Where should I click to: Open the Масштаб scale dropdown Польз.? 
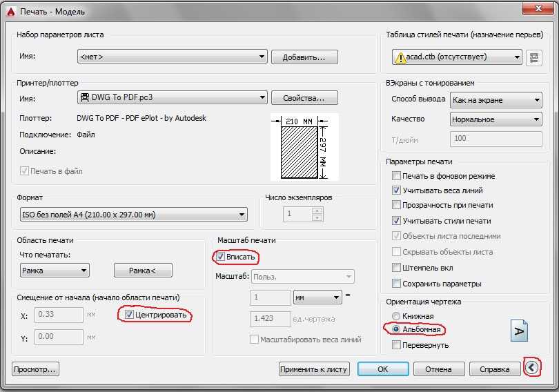point(303,277)
